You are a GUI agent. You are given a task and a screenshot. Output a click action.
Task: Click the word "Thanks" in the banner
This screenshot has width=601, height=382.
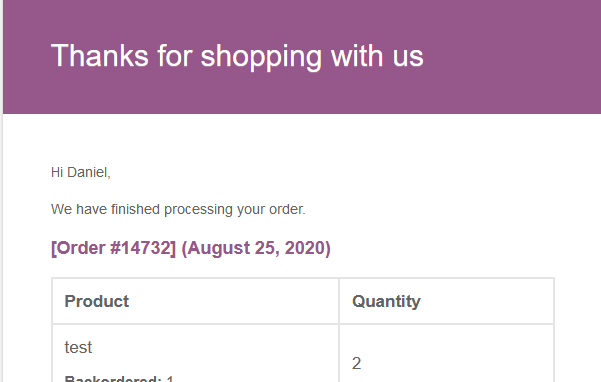pyautogui.click(x=100, y=56)
